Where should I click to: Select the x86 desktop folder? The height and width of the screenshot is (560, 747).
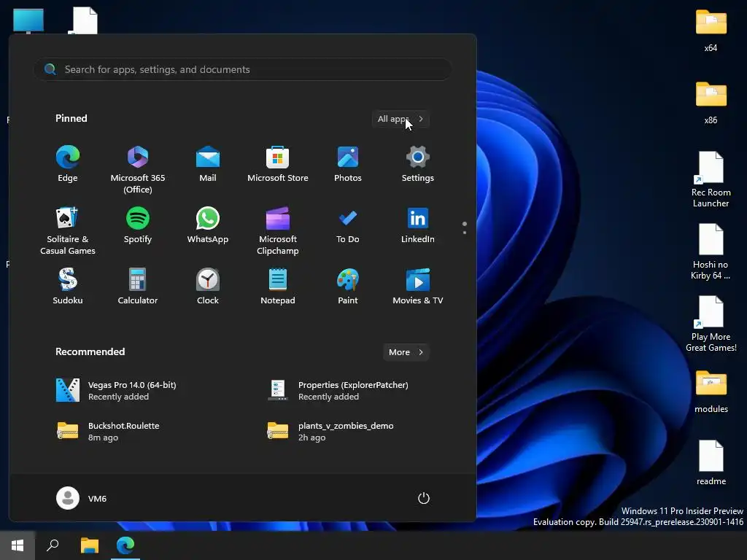click(x=711, y=103)
